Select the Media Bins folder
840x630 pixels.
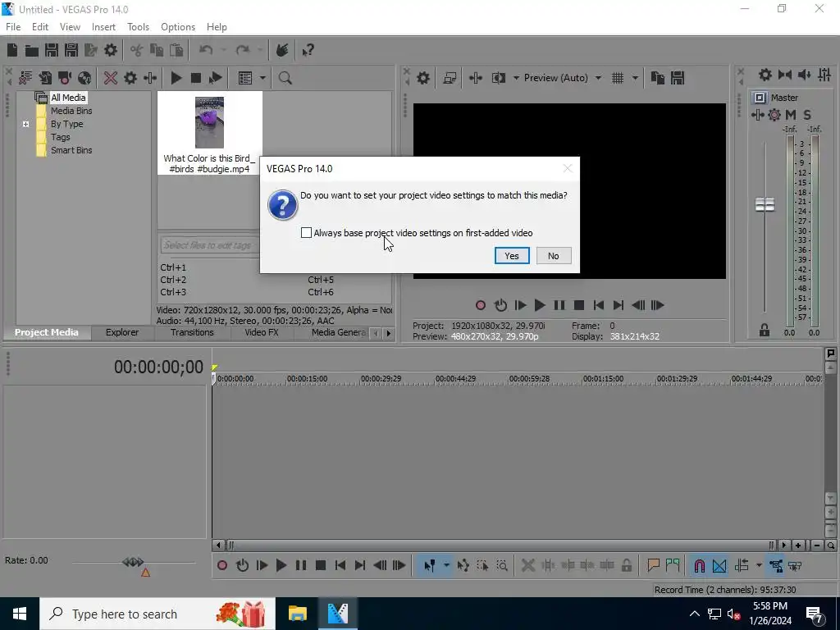(x=71, y=111)
